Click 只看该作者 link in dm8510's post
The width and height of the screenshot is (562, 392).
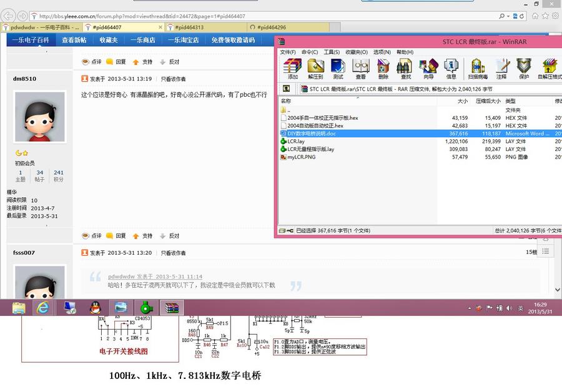click(x=173, y=79)
